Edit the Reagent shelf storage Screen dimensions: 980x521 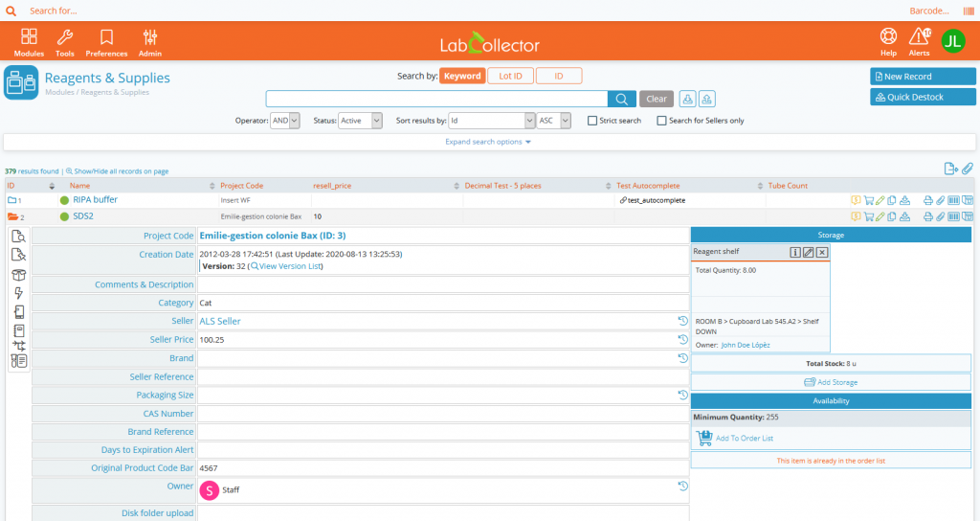(808, 252)
